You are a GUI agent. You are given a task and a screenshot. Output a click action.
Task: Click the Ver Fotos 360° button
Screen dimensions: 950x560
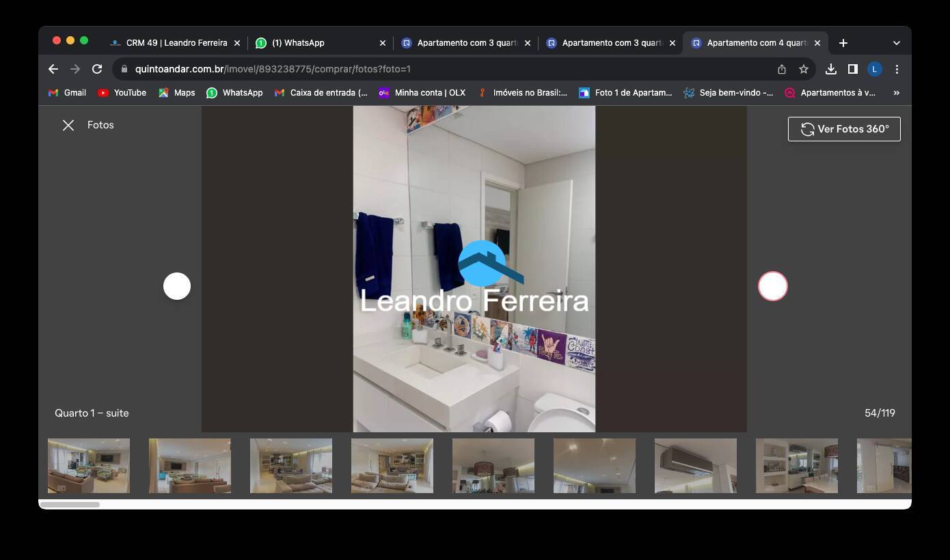[844, 129]
